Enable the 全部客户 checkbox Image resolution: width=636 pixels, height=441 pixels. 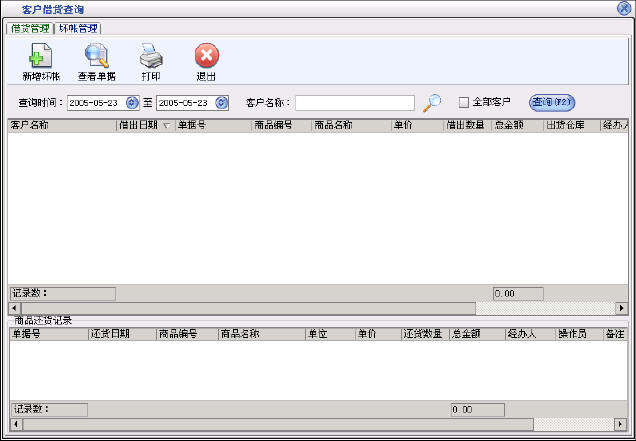click(x=464, y=102)
